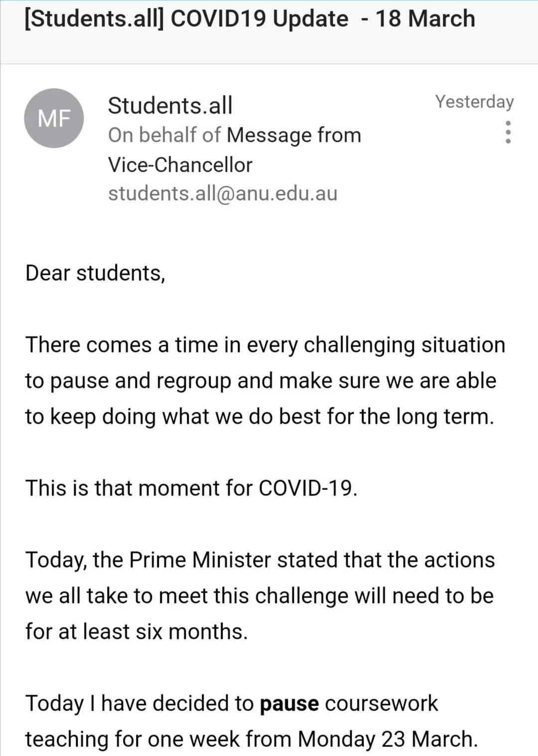
Task: Tap the 'This is that moment' sentence
Action: (x=191, y=488)
